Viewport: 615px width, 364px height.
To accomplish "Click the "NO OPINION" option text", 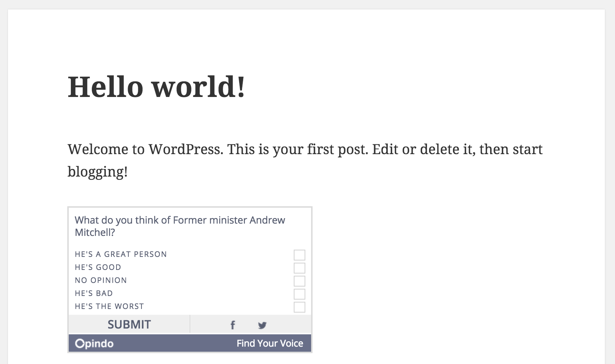I will [101, 280].
